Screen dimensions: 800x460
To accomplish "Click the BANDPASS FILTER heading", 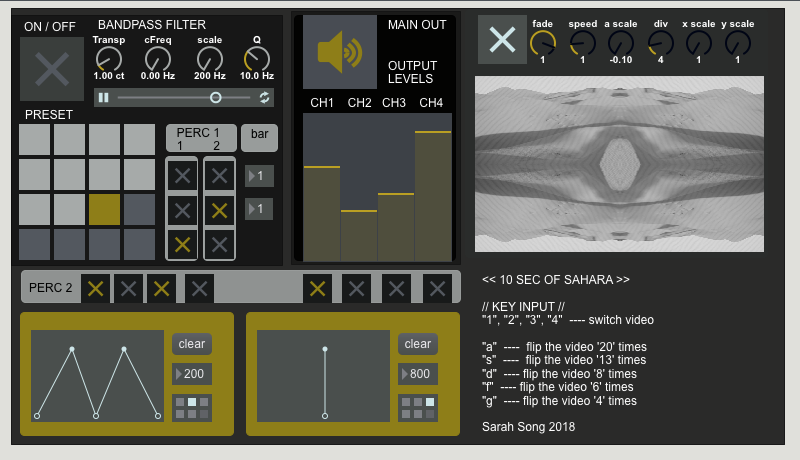I will tap(152, 24).
